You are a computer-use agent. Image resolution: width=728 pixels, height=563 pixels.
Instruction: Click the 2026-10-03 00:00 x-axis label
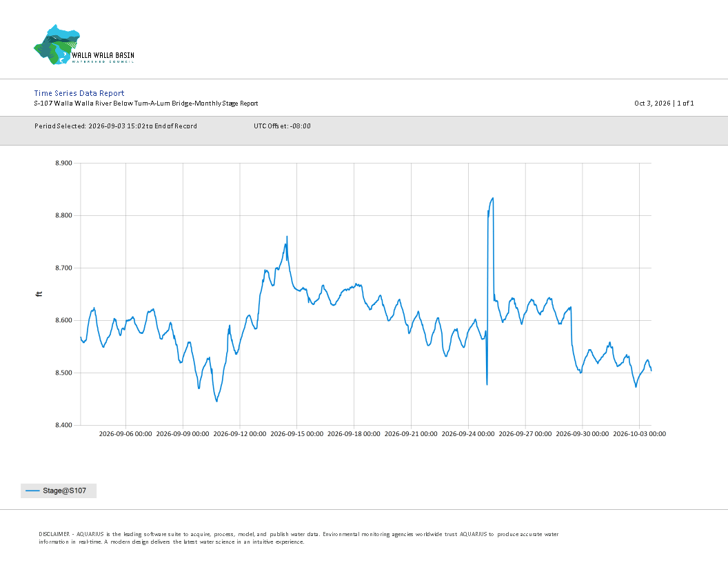tap(639, 434)
